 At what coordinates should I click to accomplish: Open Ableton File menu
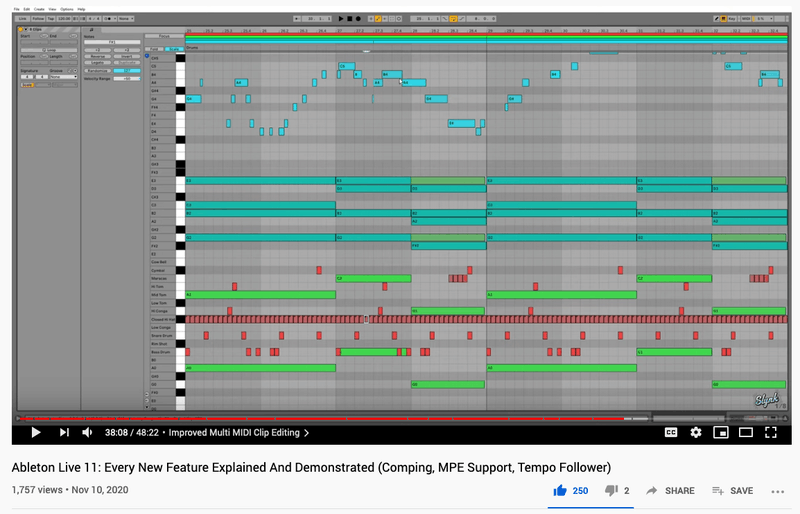[x=16, y=9]
